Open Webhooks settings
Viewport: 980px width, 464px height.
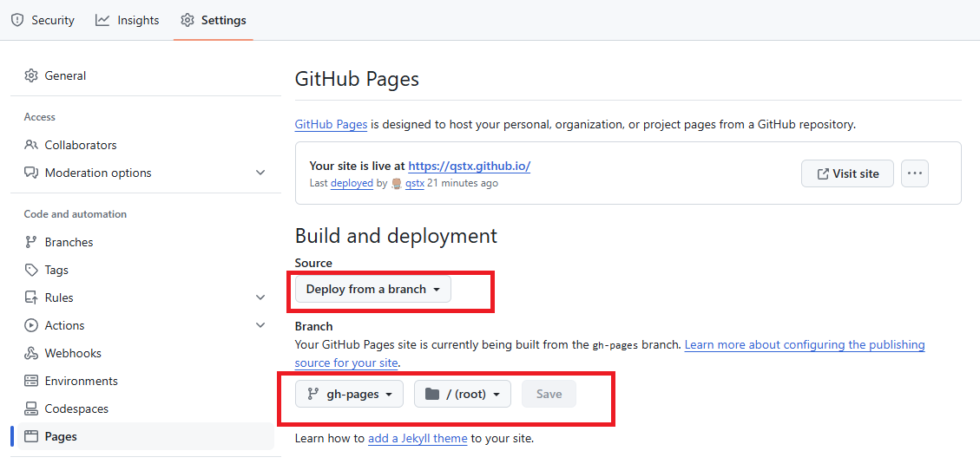(146, 354)
